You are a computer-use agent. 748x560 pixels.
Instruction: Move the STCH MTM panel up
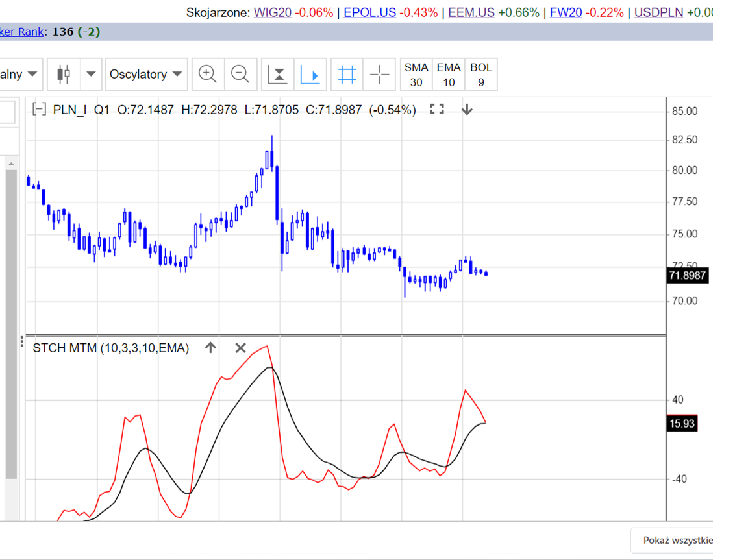(210, 348)
